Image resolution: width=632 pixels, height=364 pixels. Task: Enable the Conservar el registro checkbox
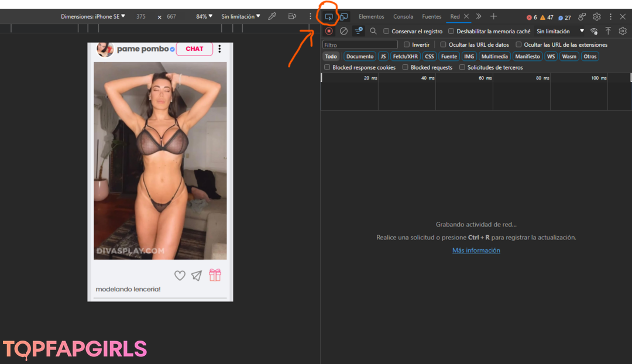tap(386, 31)
